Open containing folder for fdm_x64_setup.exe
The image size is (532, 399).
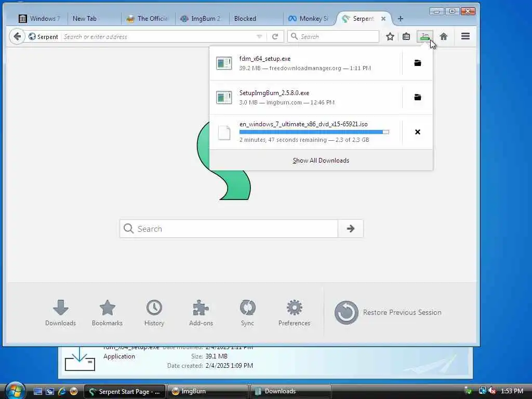417,63
